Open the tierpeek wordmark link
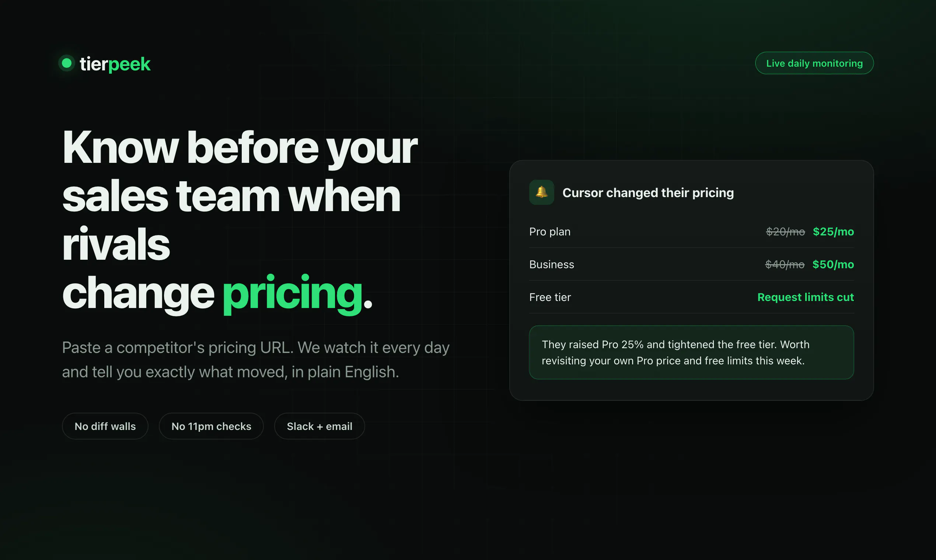 click(x=115, y=64)
